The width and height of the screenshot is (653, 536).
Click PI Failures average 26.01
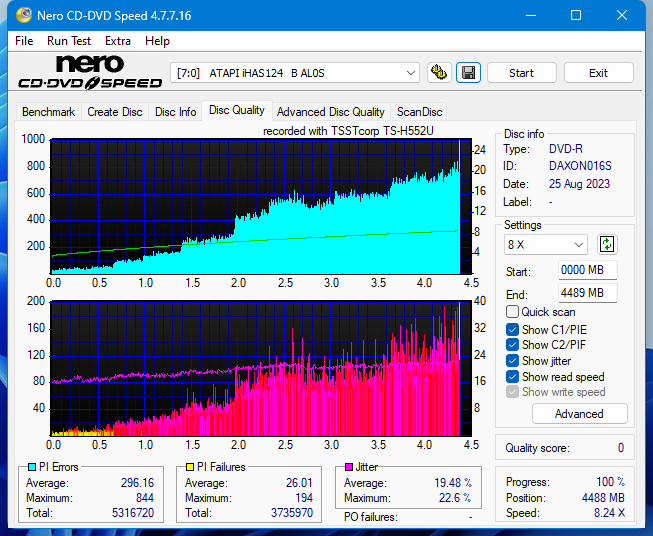[x=299, y=483]
